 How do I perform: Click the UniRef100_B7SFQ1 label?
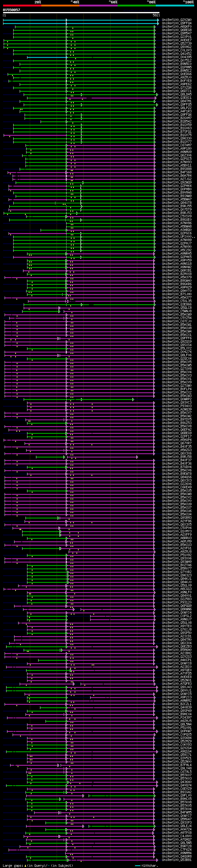coord(177,131)
